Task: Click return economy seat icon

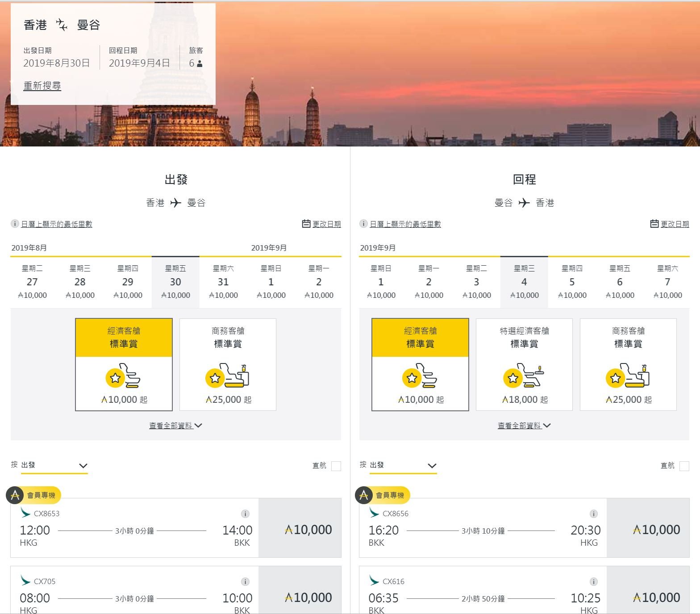Action: pyautogui.click(x=420, y=376)
